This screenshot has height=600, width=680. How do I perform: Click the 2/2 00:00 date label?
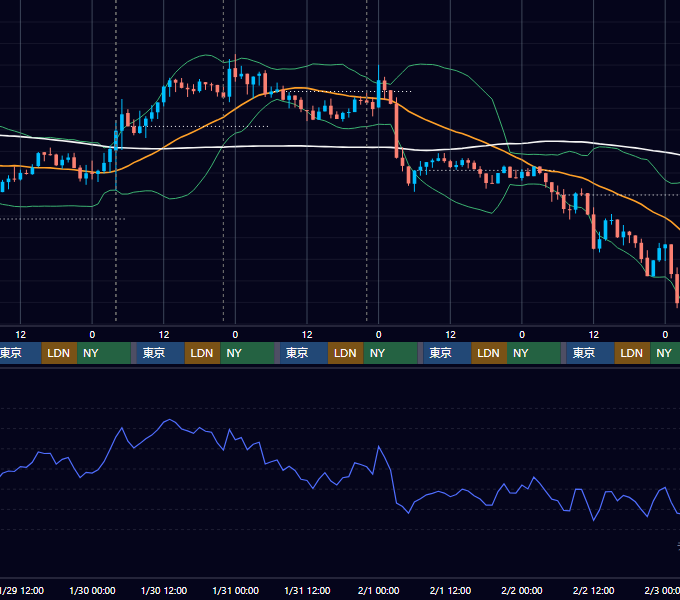(522, 590)
